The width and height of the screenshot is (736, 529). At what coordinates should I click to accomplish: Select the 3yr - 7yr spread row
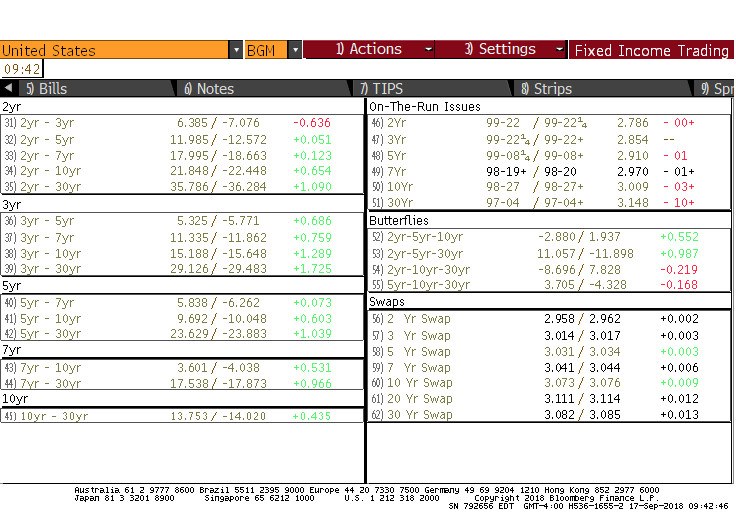coord(182,238)
